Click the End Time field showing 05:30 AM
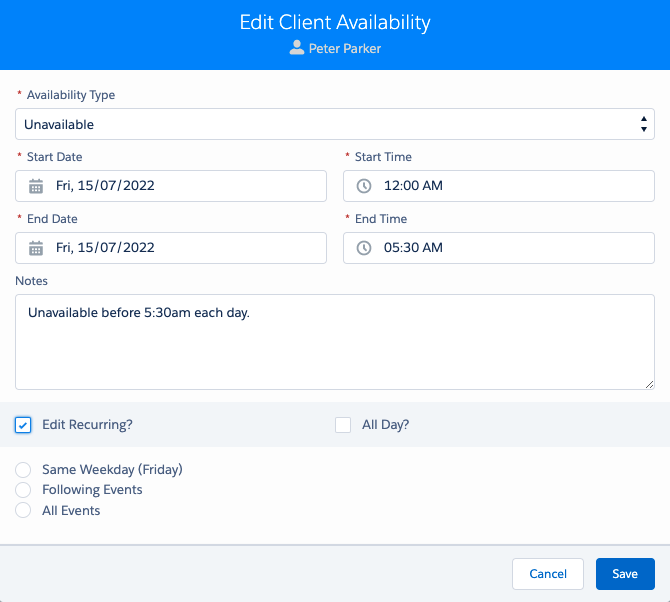 [499, 248]
